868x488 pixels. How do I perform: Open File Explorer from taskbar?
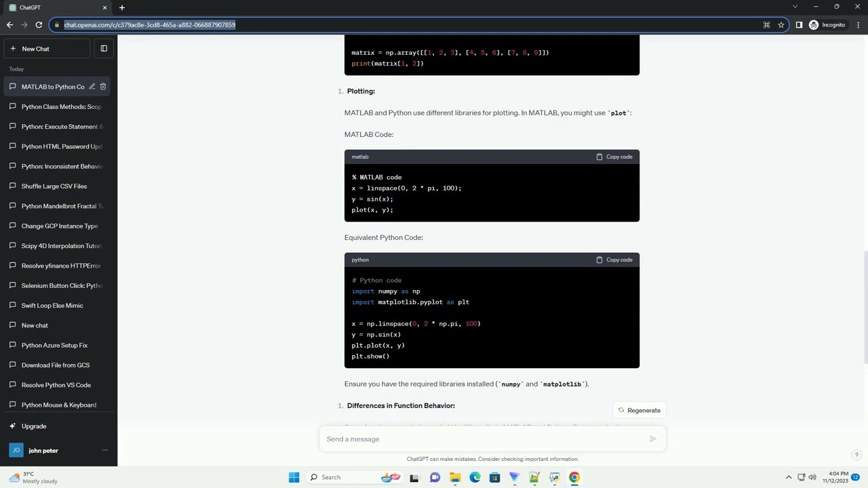(455, 477)
